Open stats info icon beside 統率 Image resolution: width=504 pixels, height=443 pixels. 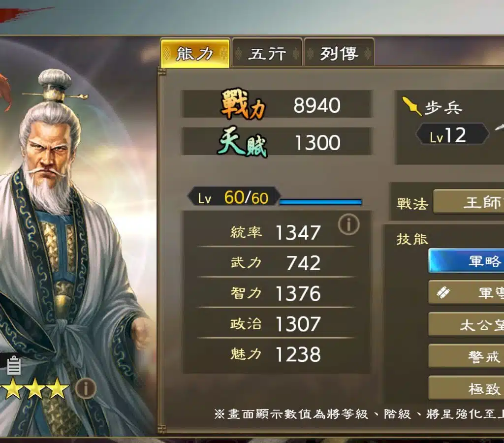348,224
